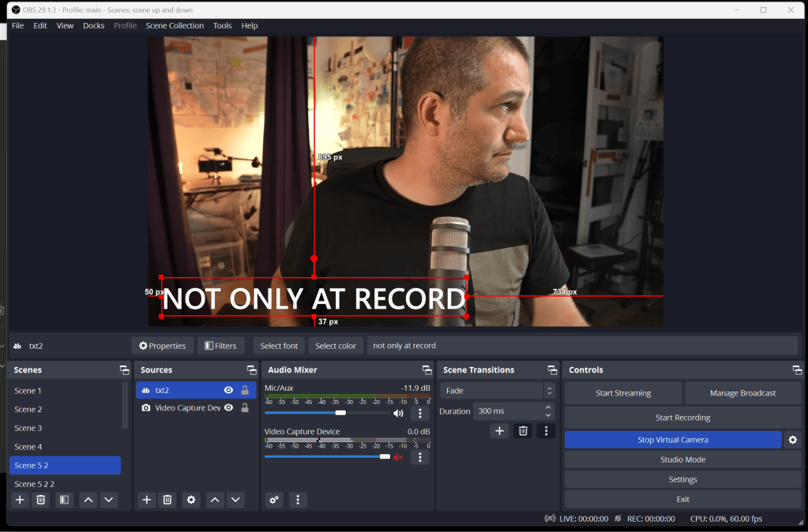The height and width of the screenshot is (532, 808).
Task: Open the Edit menu
Action: click(40, 26)
